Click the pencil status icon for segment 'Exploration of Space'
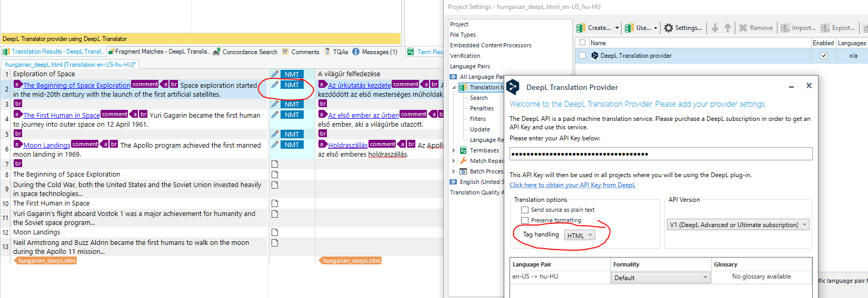This screenshot has height=298, width=868. coord(275,74)
